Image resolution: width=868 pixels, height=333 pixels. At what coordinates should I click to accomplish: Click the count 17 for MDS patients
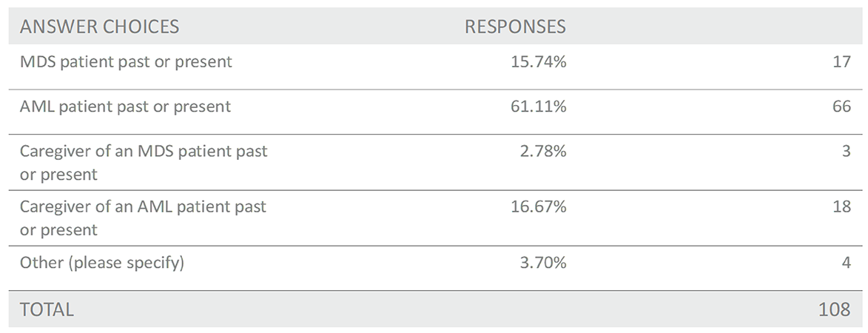[x=841, y=63]
